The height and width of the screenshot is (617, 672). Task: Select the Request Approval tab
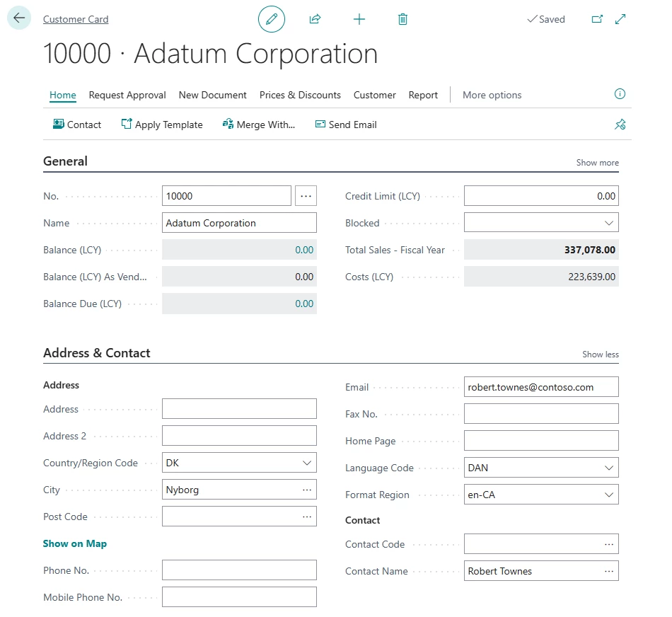pos(127,94)
